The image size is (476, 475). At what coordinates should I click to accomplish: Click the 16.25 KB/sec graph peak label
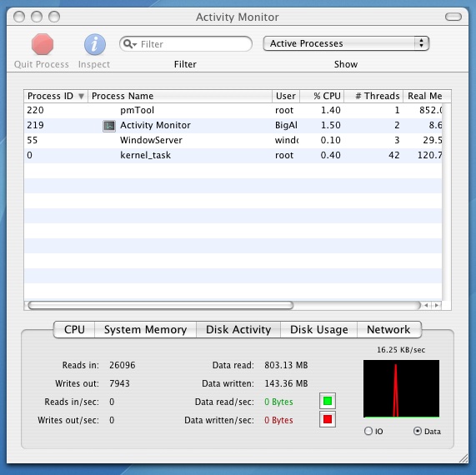pos(401,350)
